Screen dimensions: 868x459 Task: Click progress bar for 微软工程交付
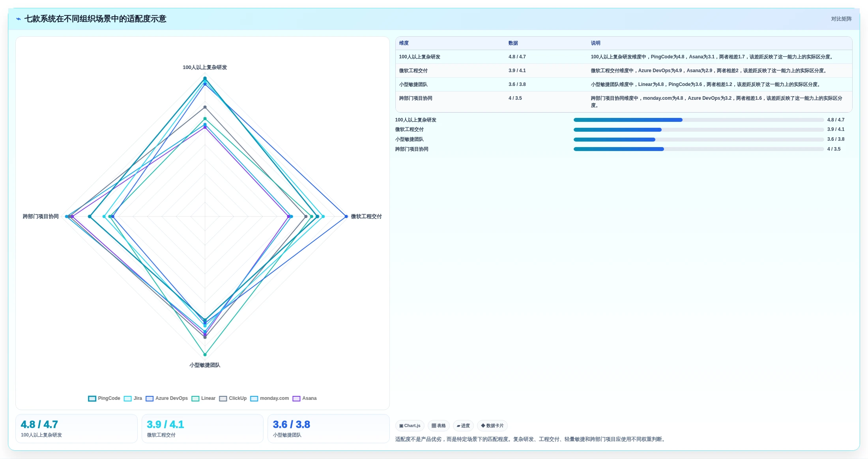tap(698, 130)
